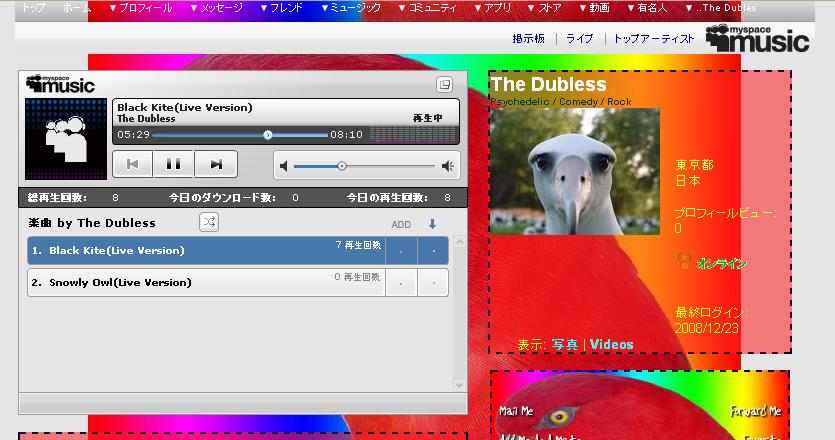
Task: Select track 1 Black Kite(Live Version)
Action: point(206,250)
